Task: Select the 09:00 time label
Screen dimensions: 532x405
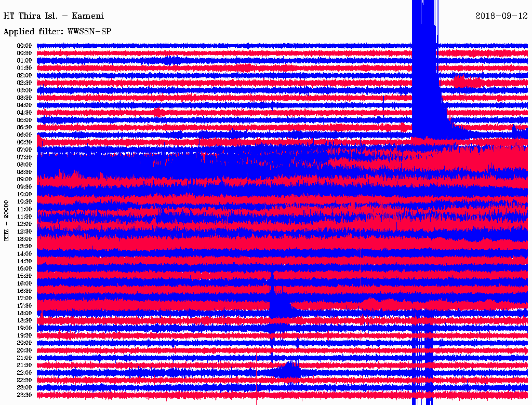Action: coord(24,180)
